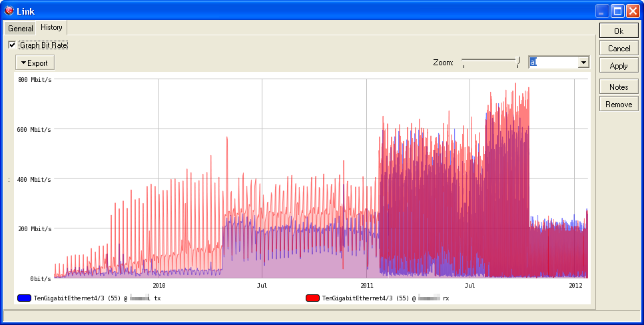644x325 pixels.
Task: Apply changes with the Apply button
Action: tap(619, 66)
